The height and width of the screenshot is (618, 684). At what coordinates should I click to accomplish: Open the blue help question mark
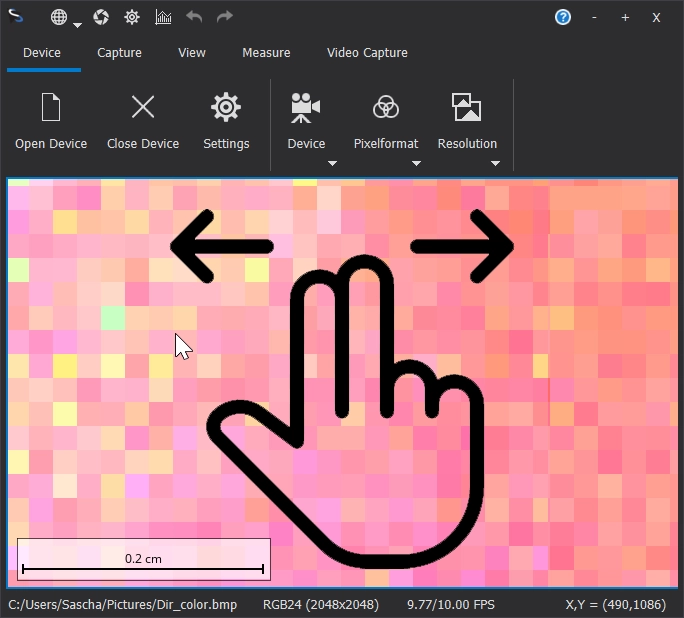click(x=563, y=17)
